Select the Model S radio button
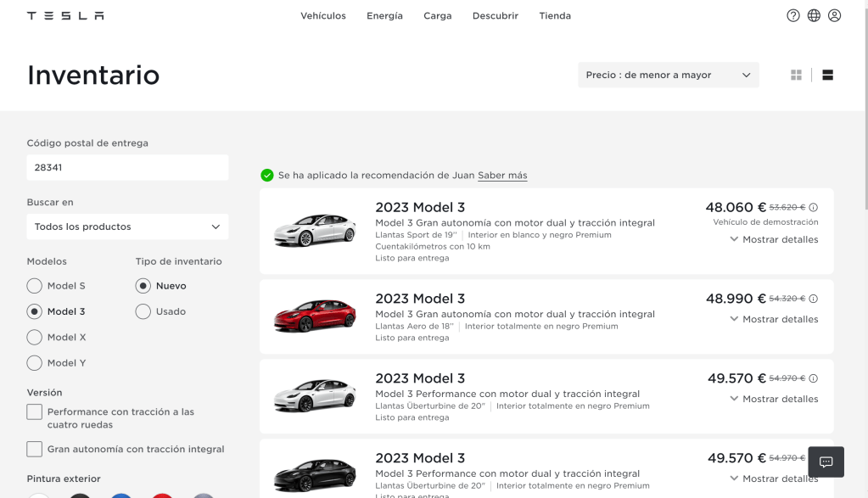This screenshot has width=868, height=498. (x=35, y=286)
